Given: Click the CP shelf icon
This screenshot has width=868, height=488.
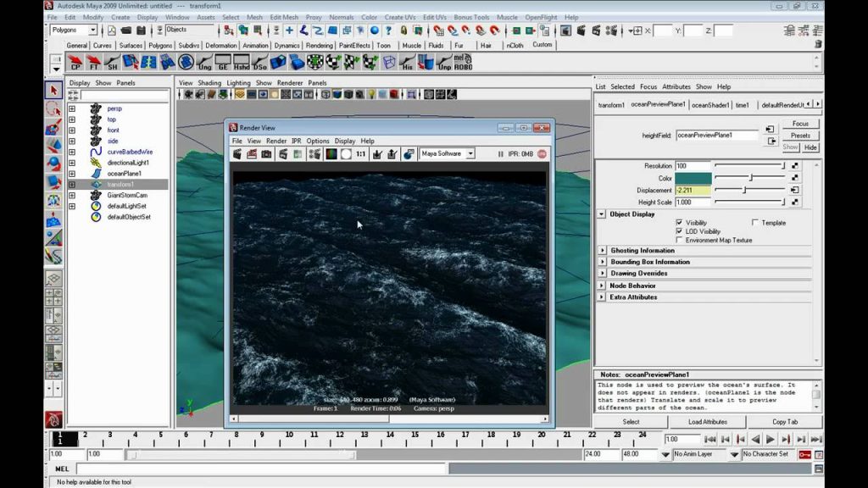Looking at the screenshot, I should tap(75, 63).
